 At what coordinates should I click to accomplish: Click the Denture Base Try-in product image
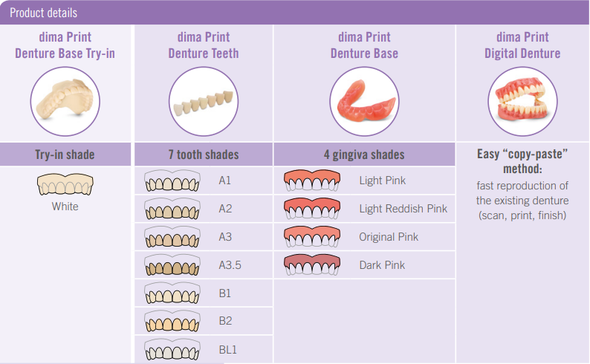pyautogui.click(x=65, y=102)
